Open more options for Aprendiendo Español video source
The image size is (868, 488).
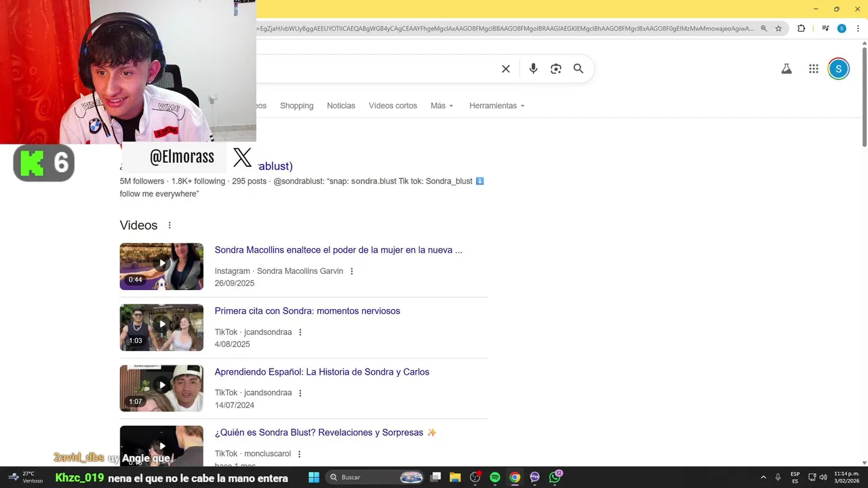click(300, 393)
